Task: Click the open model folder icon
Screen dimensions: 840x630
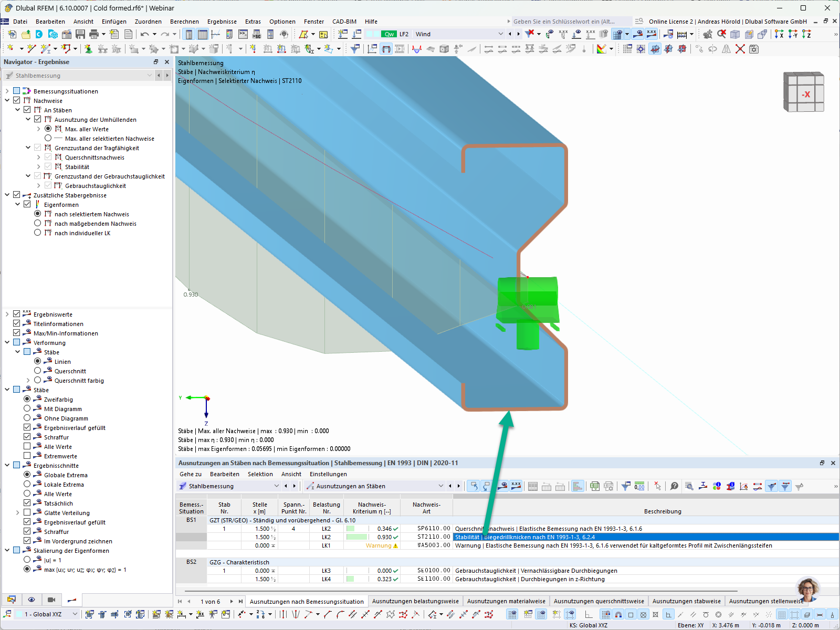Action: tap(26, 34)
